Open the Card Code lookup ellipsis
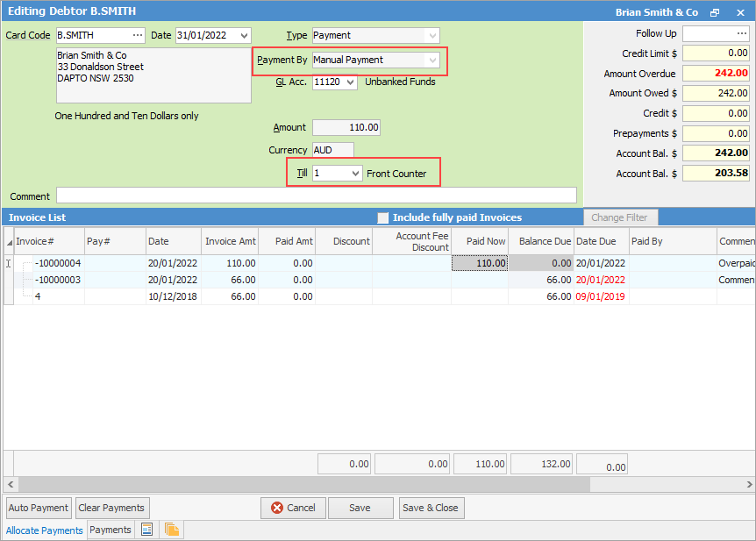 tap(137, 35)
